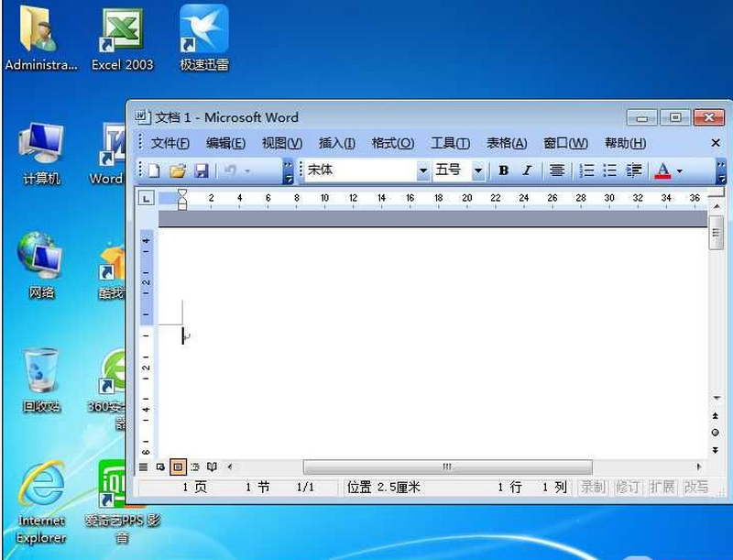Open the 工具(T) menu
Screen dimensions: 733x560
pyautogui.click(x=450, y=143)
